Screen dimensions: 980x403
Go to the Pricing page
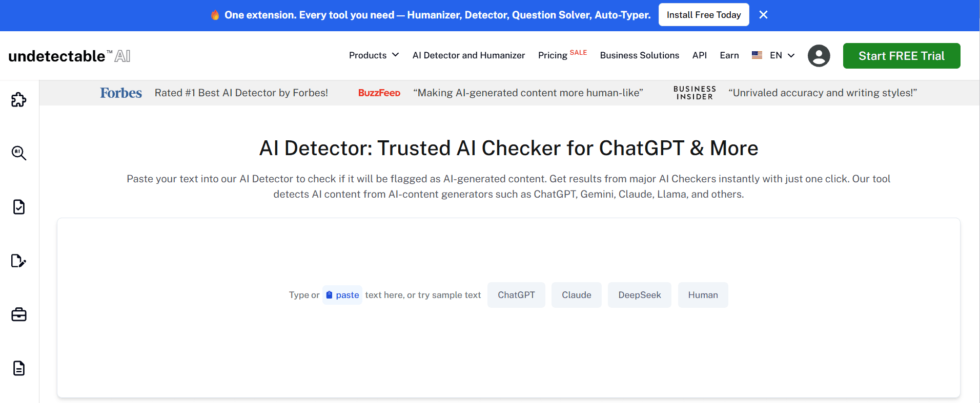click(x=553, y=55)
